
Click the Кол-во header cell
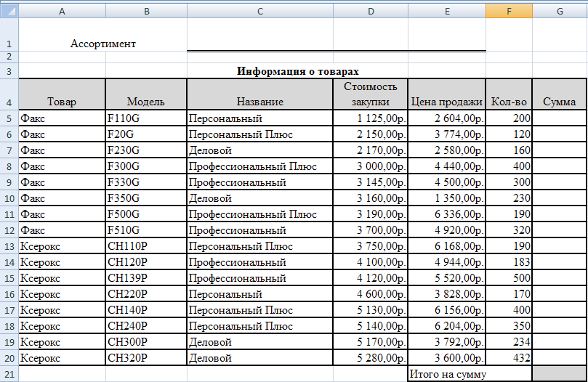pos(509,94)
